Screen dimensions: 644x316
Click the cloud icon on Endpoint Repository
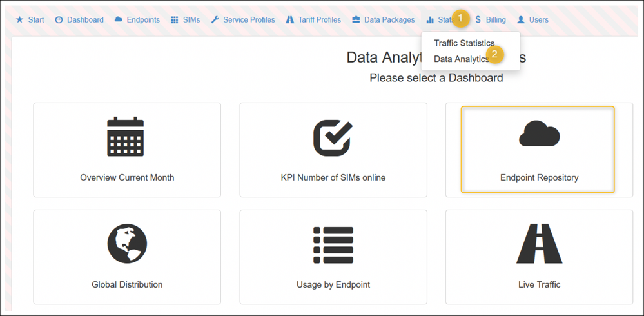pyautogui.click(x=540, y=134)
